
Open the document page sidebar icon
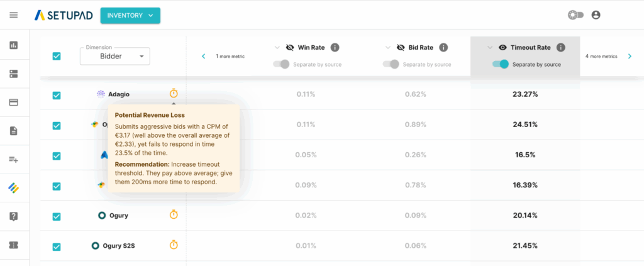(x=14, y=131)
